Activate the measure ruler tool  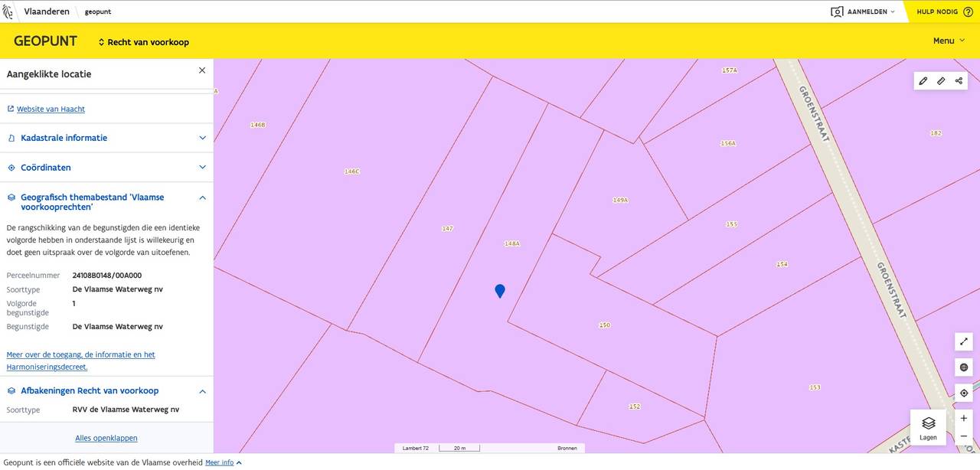pos(941,81)
